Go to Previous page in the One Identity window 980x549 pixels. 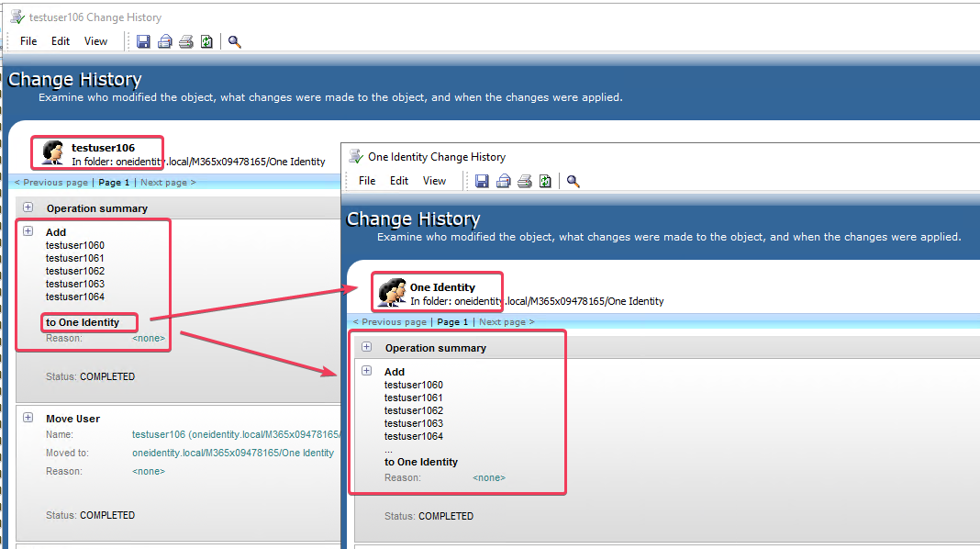click(390, 322)
